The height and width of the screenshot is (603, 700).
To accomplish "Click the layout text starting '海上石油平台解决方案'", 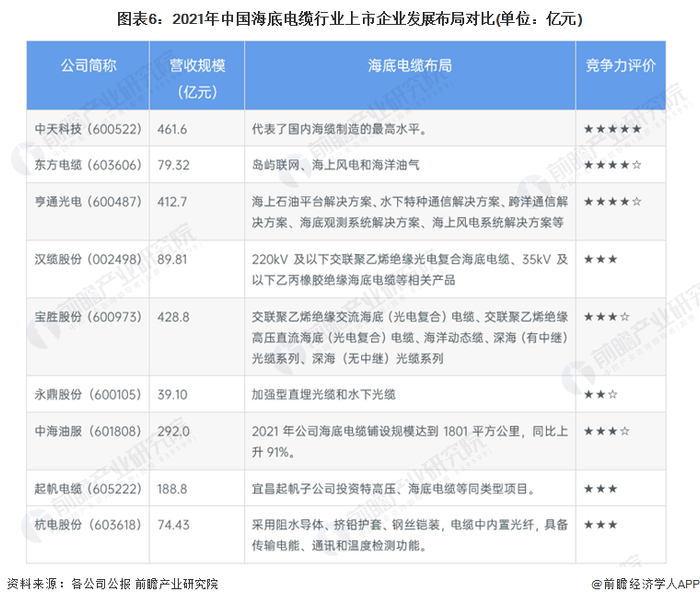I will tap(410, 212).
